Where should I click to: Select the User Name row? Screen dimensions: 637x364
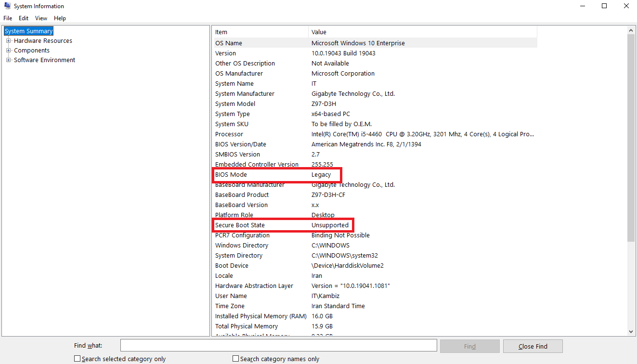(375, 296)
